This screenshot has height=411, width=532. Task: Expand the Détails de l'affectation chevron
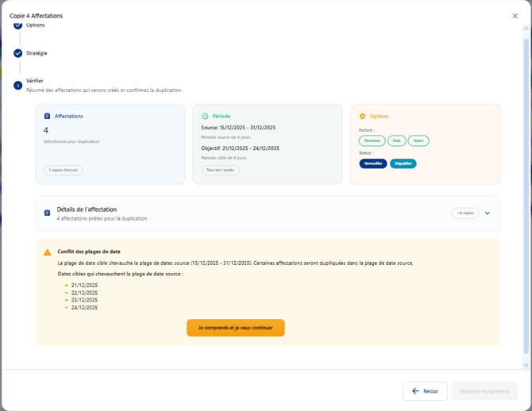click(488, 213)
